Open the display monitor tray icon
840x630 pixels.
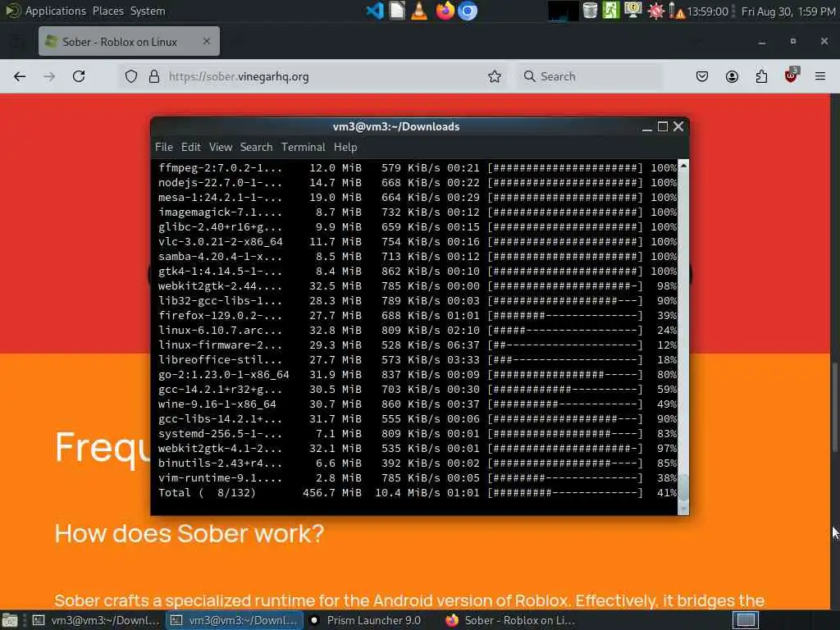632,11
